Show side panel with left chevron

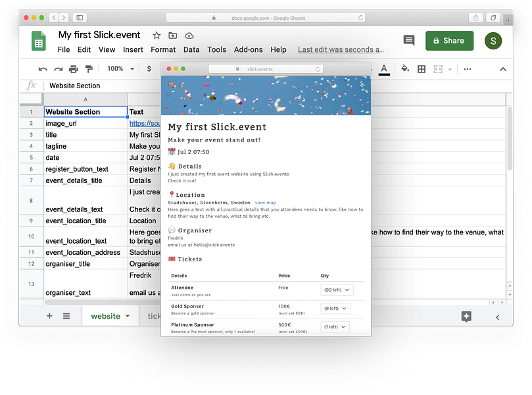[497, 317]
